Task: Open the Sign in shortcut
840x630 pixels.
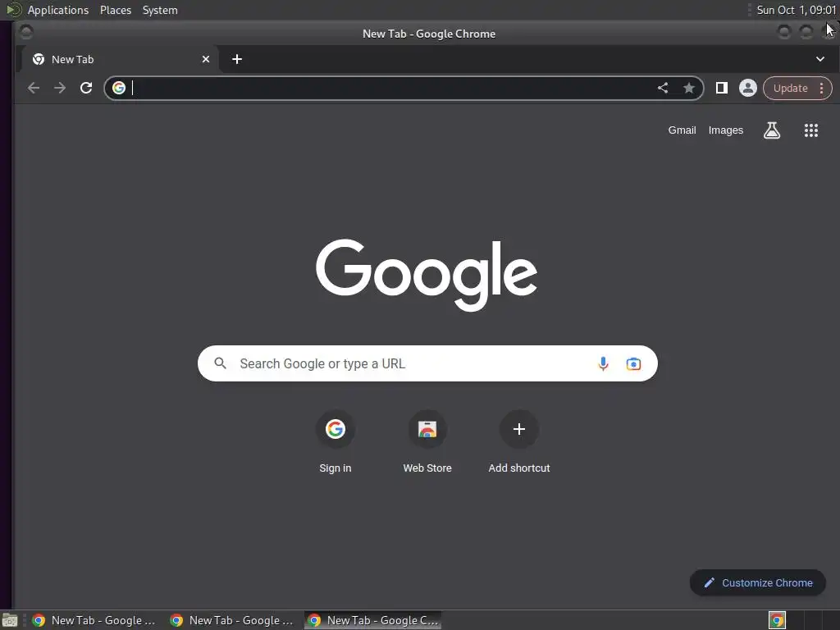Action: tap(336, 442)
